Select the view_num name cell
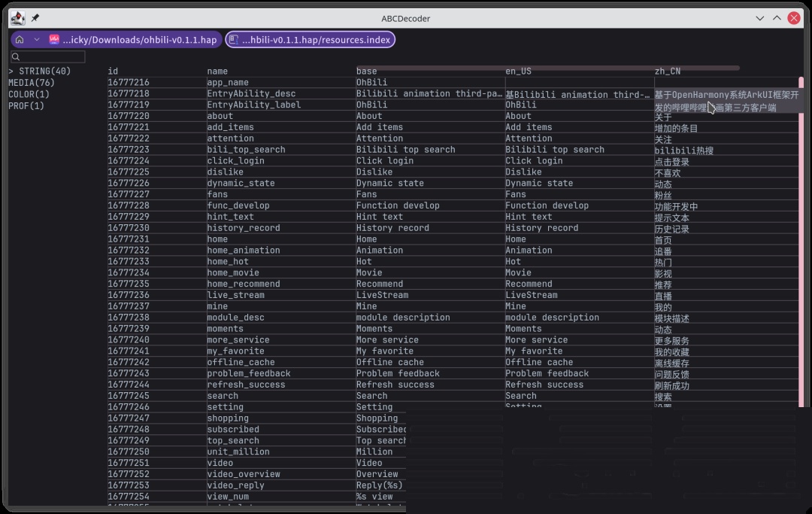The image size is (812, 514). 228,497
